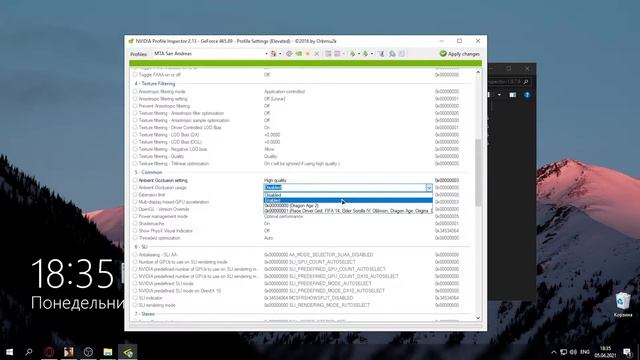The height and width of the screenshot is (360, 640).
Task: Click the circle next to Texture filtering - Quality
Action: 135,156
